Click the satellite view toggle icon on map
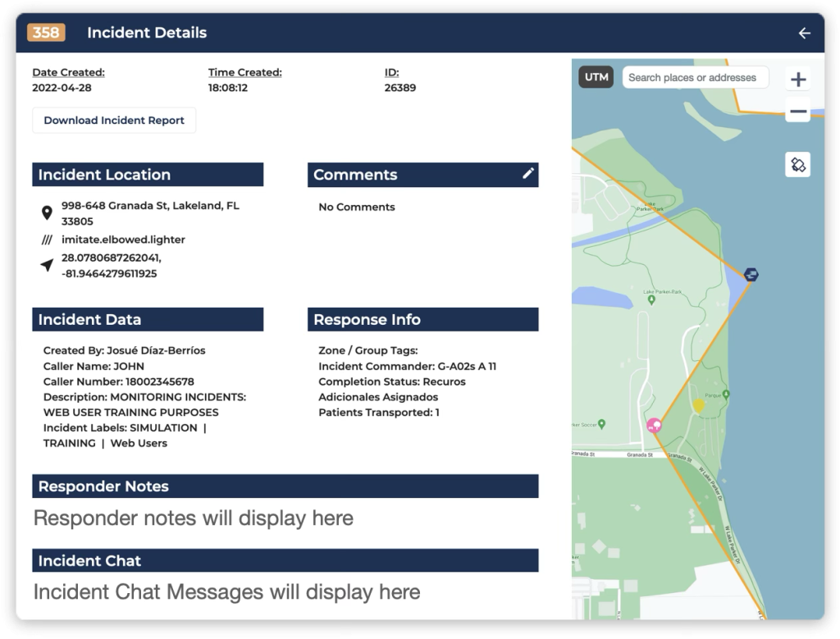Viewport: 840px width, 639px height. coord(797,164)
